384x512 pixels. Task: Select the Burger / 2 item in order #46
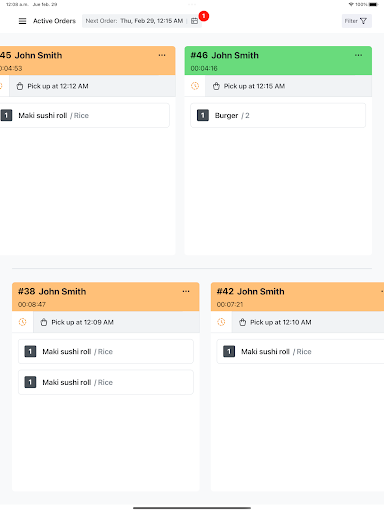[x=278, y=115]
